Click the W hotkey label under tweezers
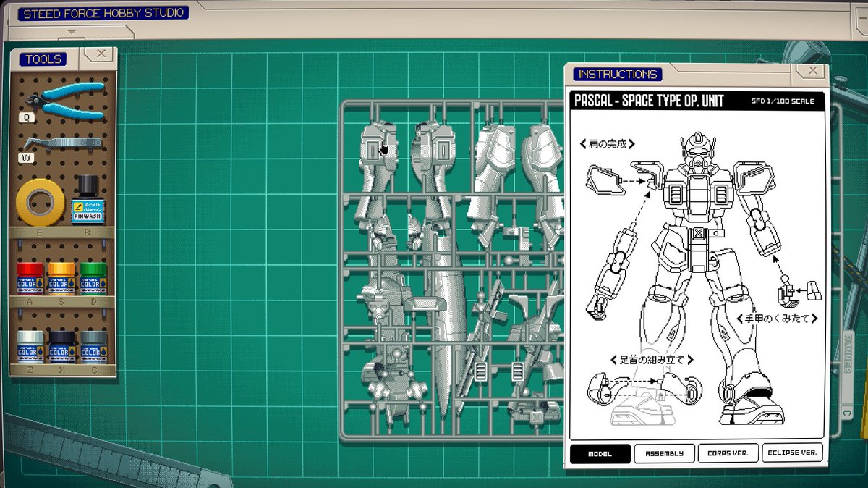Viewport: 868px width, 488px height. 27,156
